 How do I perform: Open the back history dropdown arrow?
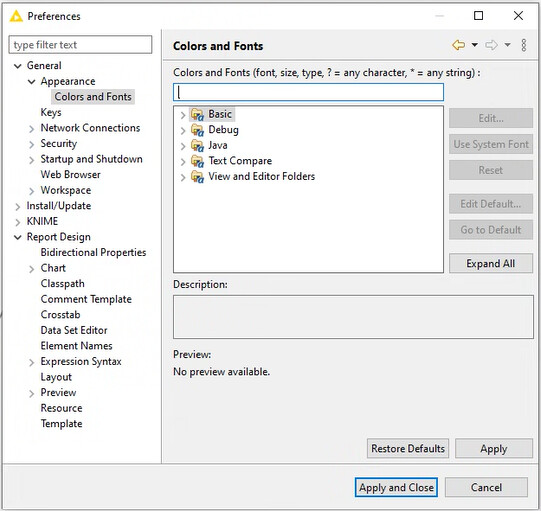pos(475,45)
